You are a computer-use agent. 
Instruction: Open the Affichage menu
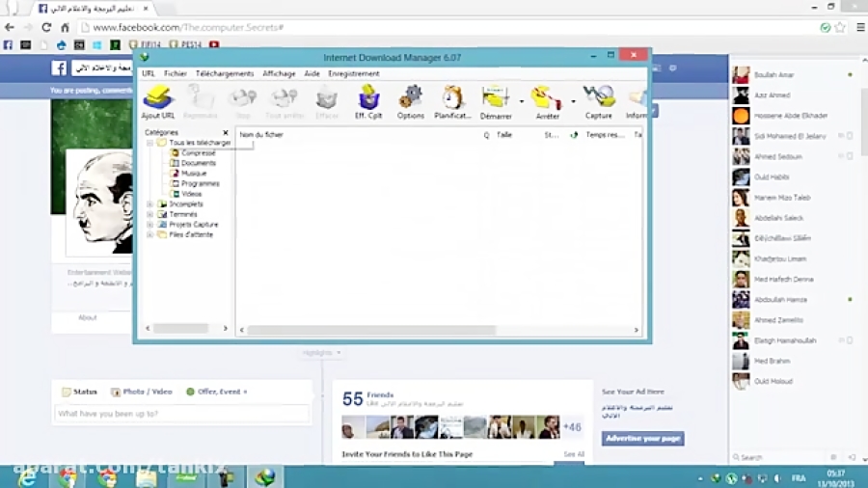coord(279,73)
